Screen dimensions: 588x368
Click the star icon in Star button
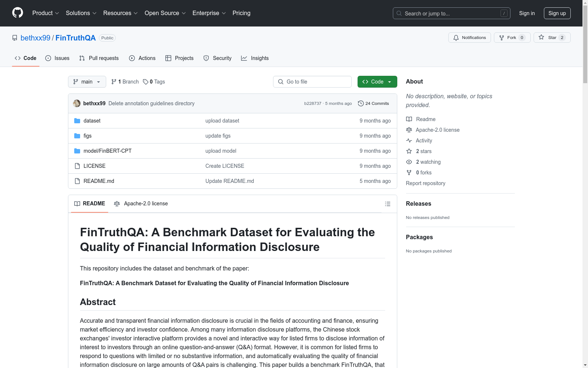coord(541,37)
